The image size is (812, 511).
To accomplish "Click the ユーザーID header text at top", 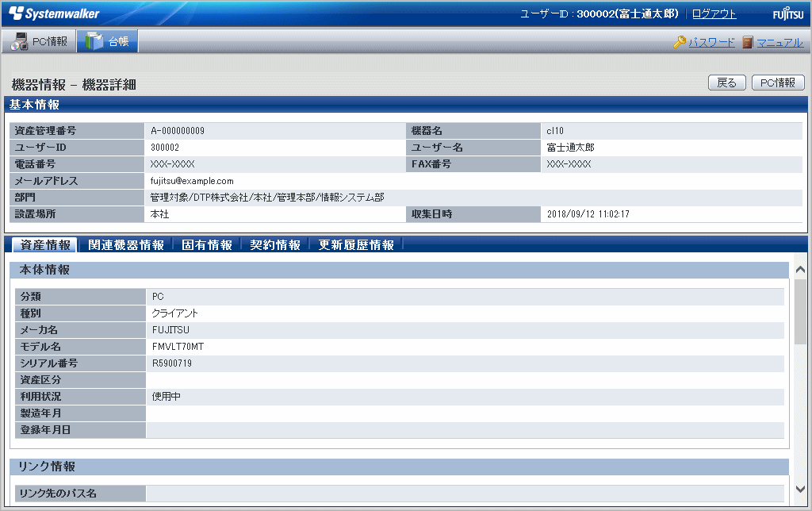I will [599, 14].
